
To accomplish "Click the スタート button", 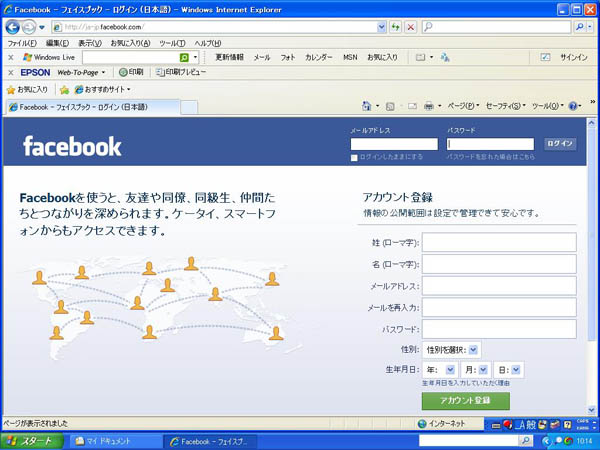I will coord(31,441).
